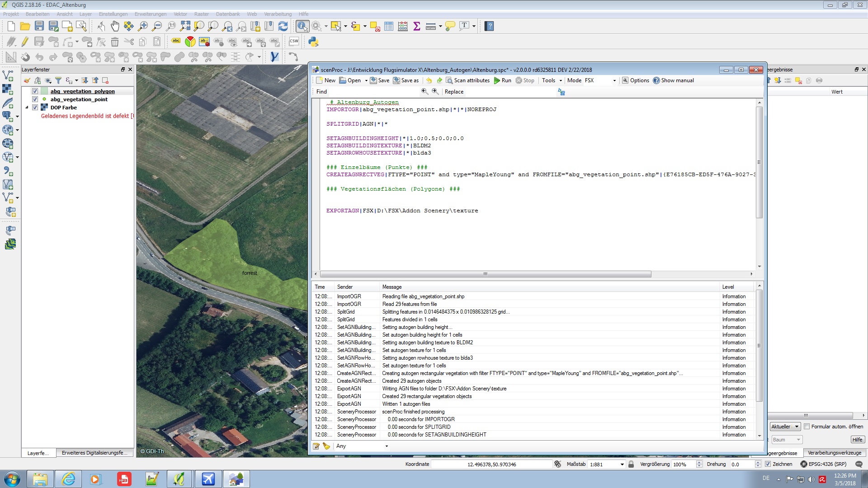Image resolution: width=868 pixels, height=488 pixels.
Task: Click the Refresh map icon
Action: pyautogui.click(x=283, y=26)
